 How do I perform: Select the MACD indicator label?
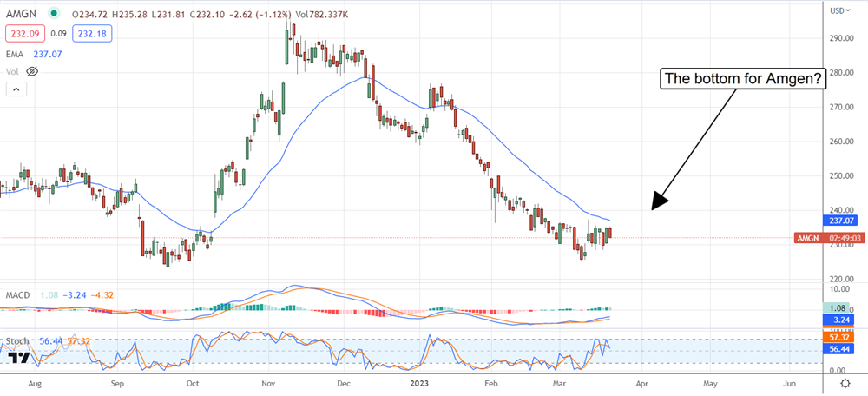tap(17, 295)
